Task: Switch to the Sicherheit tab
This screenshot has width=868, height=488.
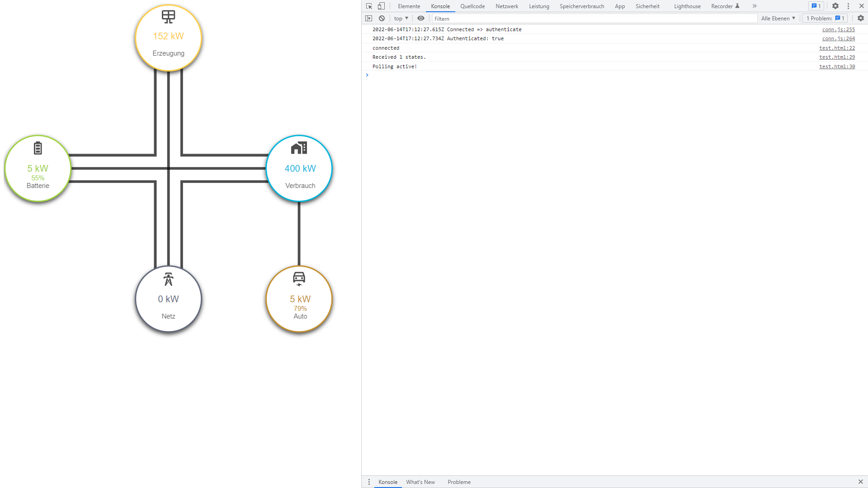Action: 647,6
